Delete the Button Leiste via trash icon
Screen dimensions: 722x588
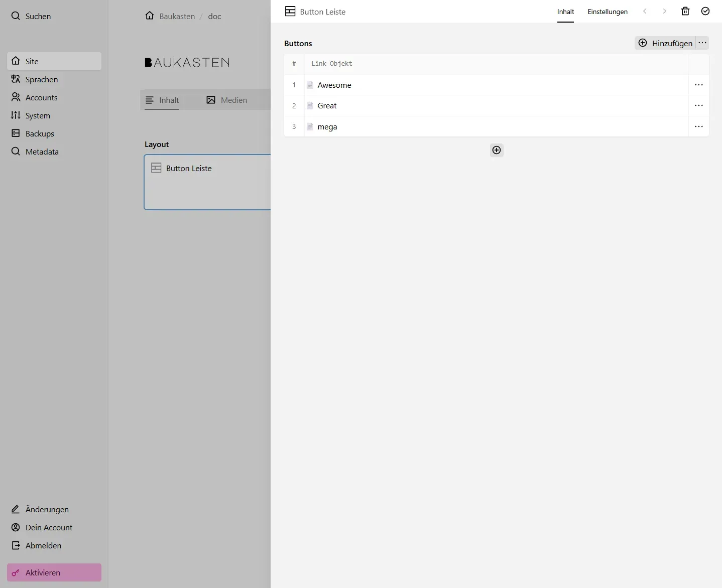pos(685,11)
